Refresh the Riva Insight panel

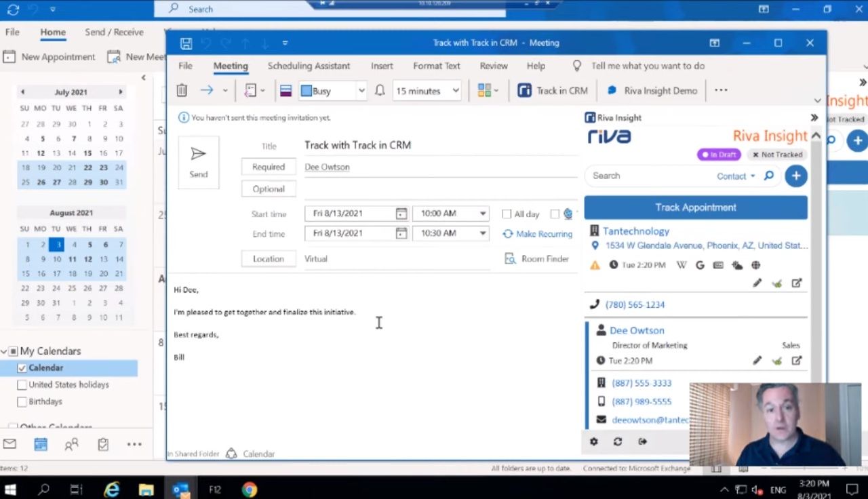tap(618, 441)
